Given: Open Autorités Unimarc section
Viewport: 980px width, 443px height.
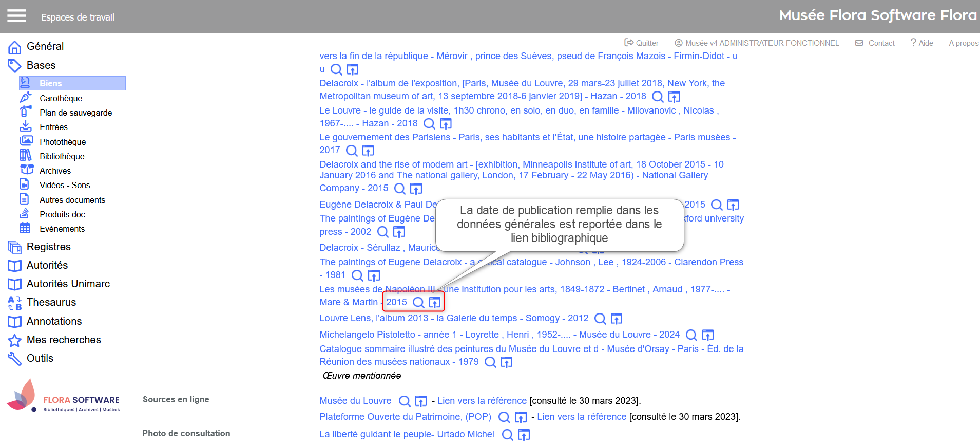Looking at the screenshot, I should pos(68,284).
